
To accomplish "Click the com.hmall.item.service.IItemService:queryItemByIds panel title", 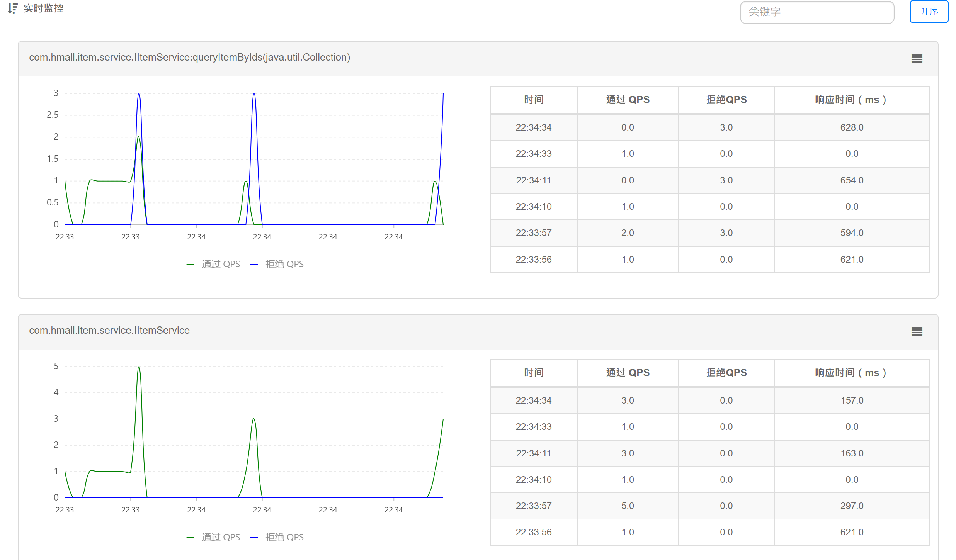I will 190,57.
